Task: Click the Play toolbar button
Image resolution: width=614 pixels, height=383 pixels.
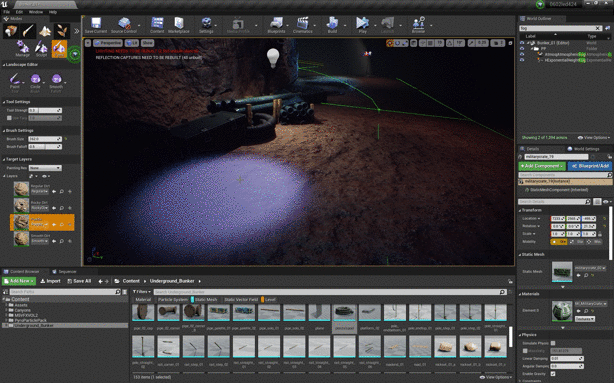Action: [363, 25]
